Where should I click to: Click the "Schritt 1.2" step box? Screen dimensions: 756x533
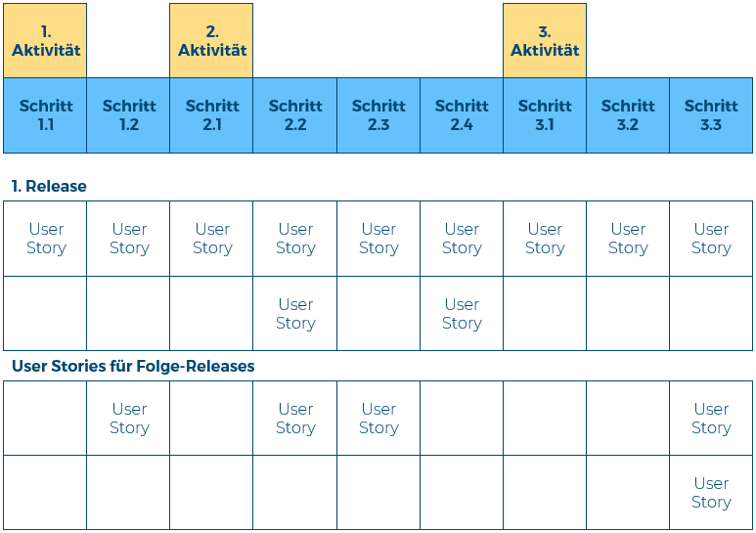click(x=128, y=115)
